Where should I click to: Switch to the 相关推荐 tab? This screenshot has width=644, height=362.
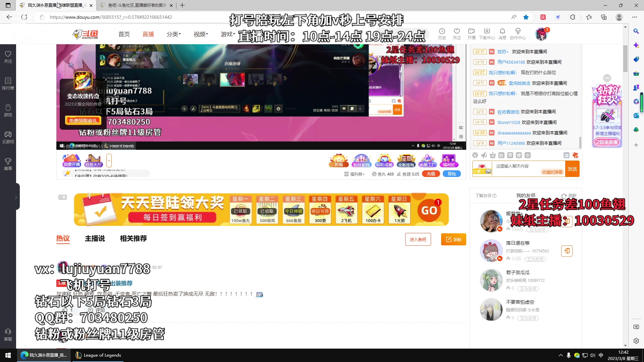pyautogui.click(x=133, y=238)
